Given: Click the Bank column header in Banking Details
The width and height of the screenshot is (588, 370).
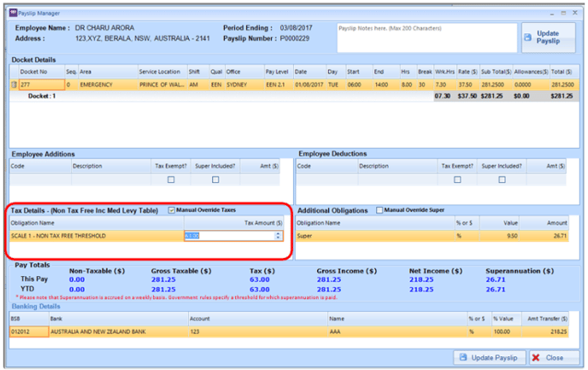Looking at the screenshot, I should (x=119, y=319).
